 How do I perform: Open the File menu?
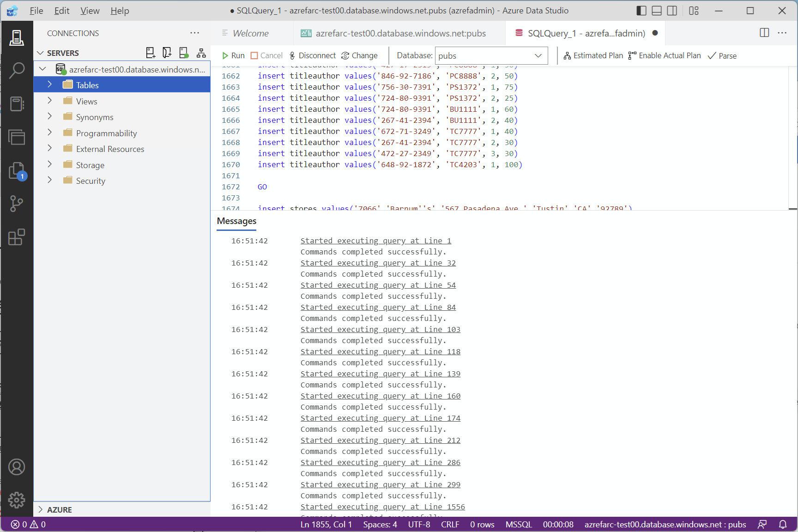coord(36,11)
